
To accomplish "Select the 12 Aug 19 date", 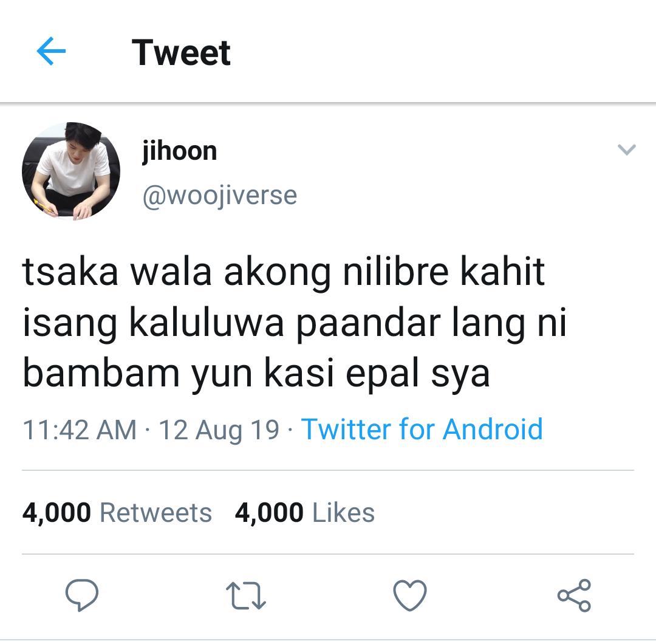I will [x=219, y=430].
